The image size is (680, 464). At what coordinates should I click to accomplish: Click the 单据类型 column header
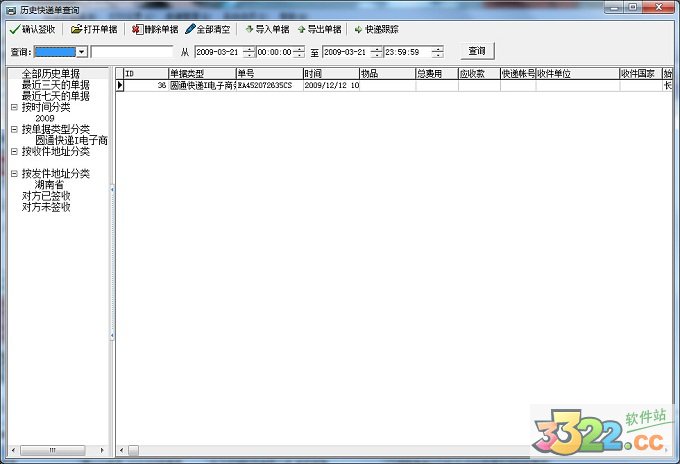pyautogui.click(x=202, y=74)
